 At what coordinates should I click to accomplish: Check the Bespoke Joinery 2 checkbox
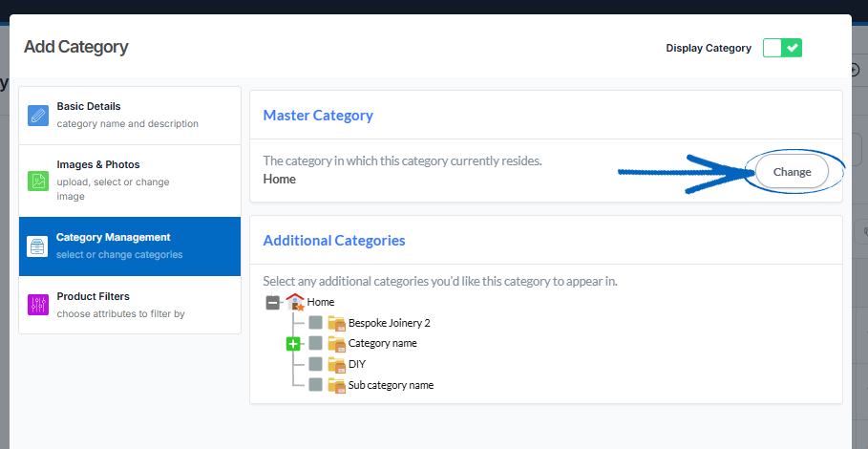[315, 323]
